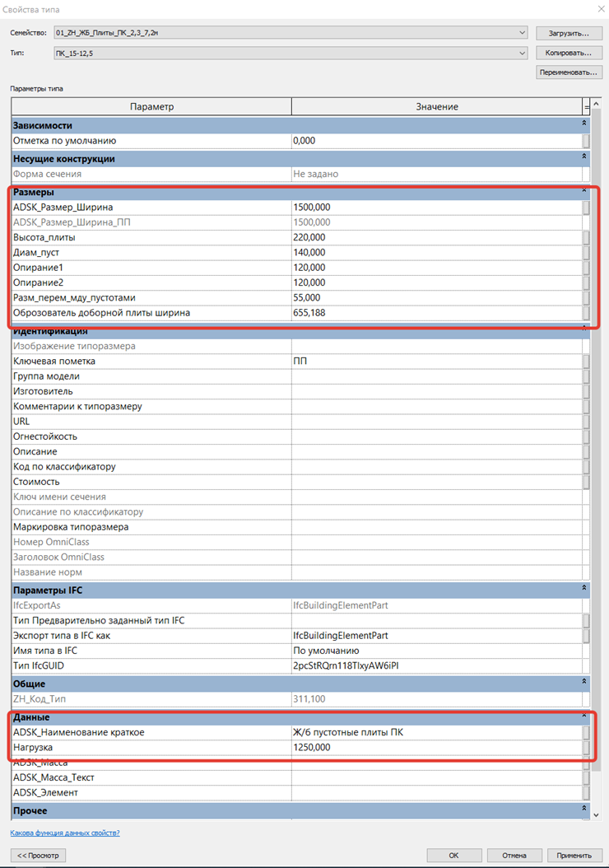Click associate button for ADSK_Элемент row
Viewport: 609px width, 868px height.
click(x=586, y=792)
